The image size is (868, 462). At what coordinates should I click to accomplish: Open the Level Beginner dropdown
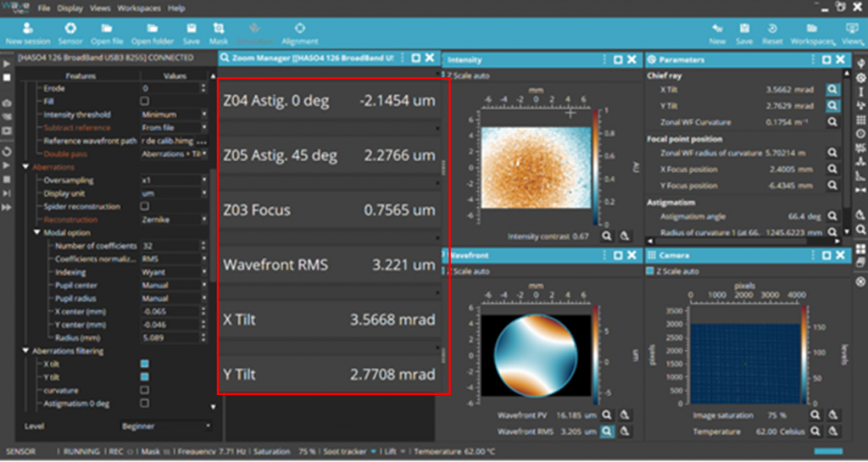click(165, 426)
